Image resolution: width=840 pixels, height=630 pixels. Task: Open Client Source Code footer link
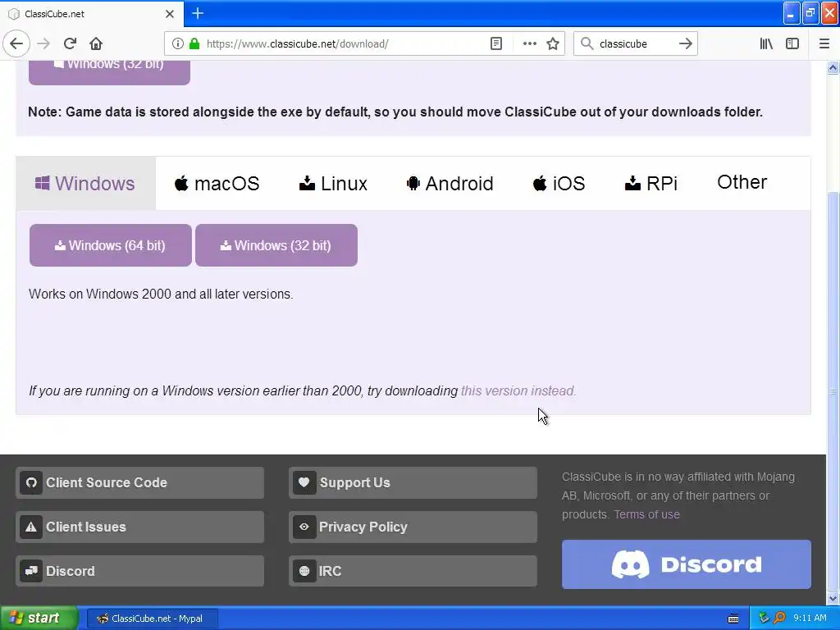[x=139, y=482]
